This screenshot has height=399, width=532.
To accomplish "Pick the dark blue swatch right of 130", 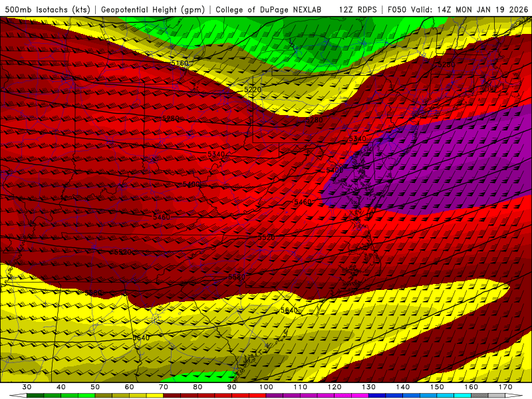I will point(377,396).
